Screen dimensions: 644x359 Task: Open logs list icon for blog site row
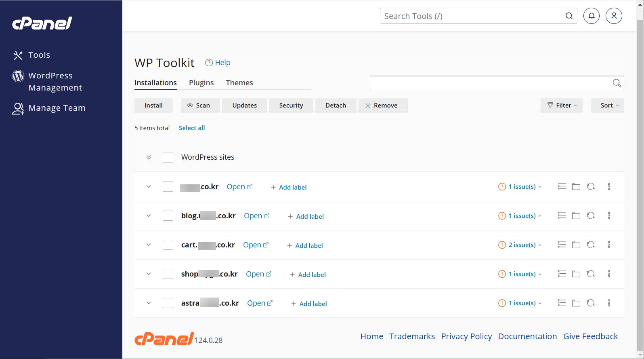pos(562,215)
